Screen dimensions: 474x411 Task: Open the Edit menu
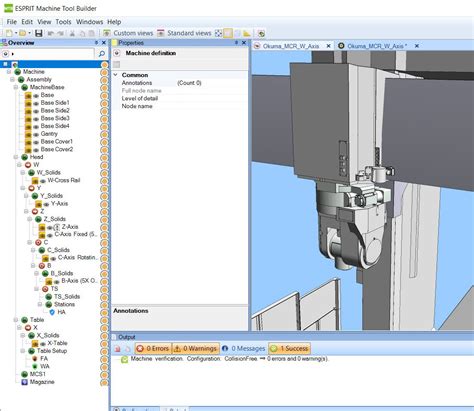point(27,22)
